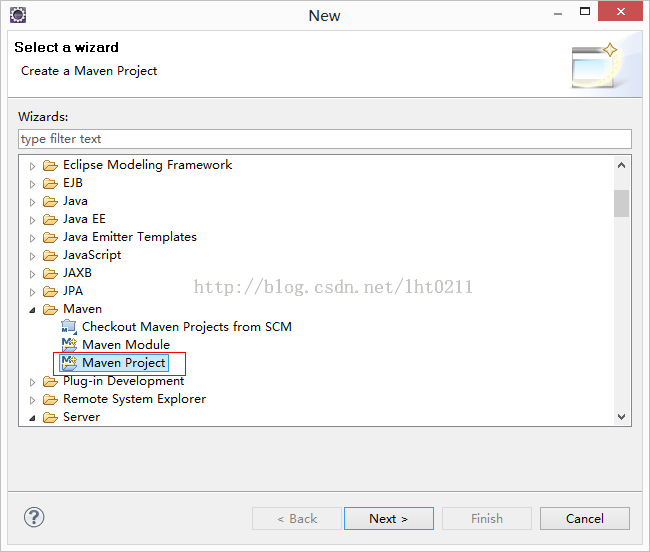Click the Eclipse Modeling Framework folder icon

tap(50, 166)
